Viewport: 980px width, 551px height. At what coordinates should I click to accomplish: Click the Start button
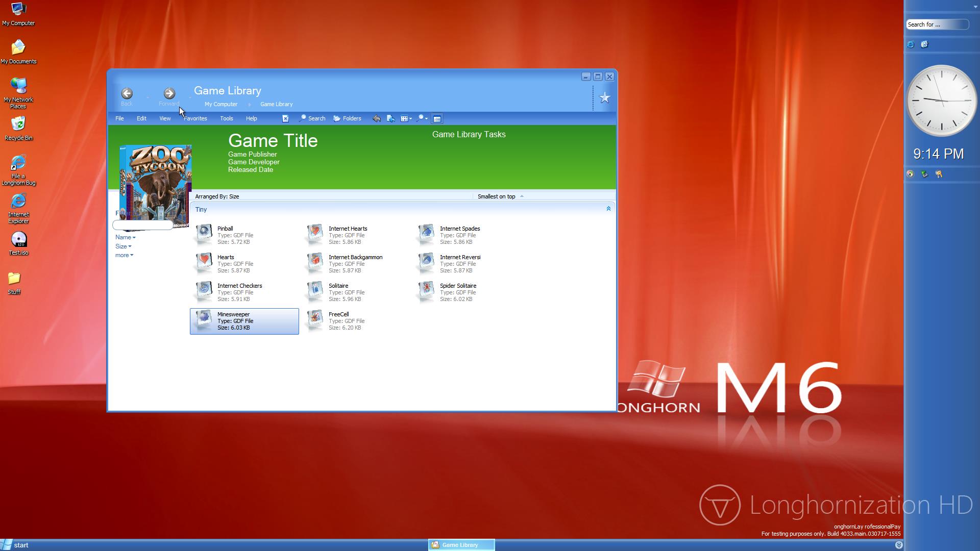[x=15, y=545]
